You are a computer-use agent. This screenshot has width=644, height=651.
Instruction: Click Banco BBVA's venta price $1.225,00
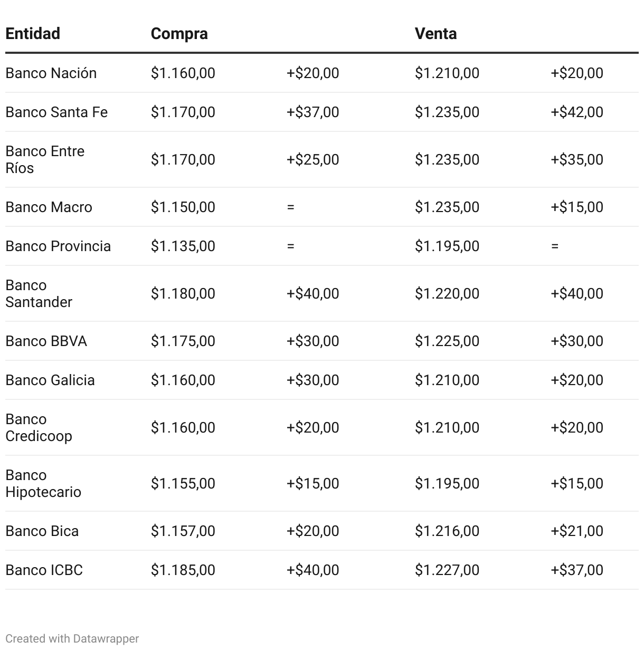pyautogui.click(x=447, y=341)
